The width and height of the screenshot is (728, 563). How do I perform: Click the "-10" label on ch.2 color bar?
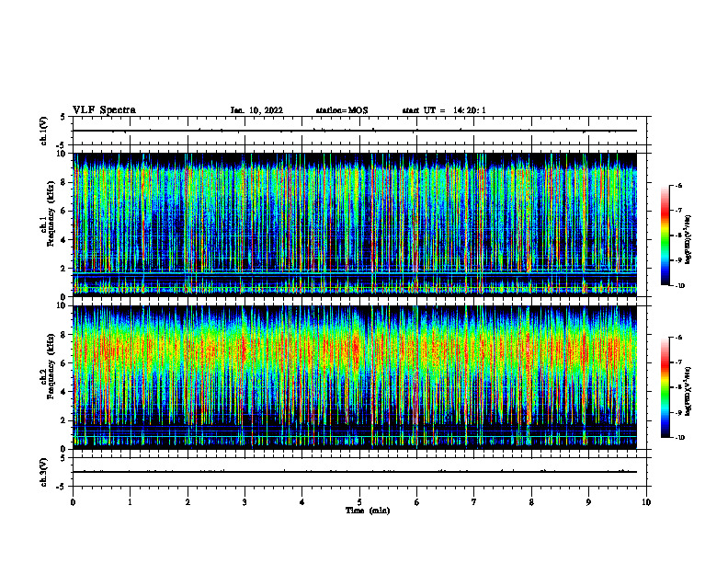click(680, 438)
